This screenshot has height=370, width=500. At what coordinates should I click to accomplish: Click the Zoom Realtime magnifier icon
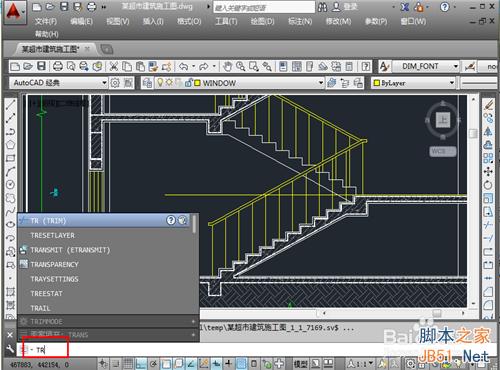point(241,66)
